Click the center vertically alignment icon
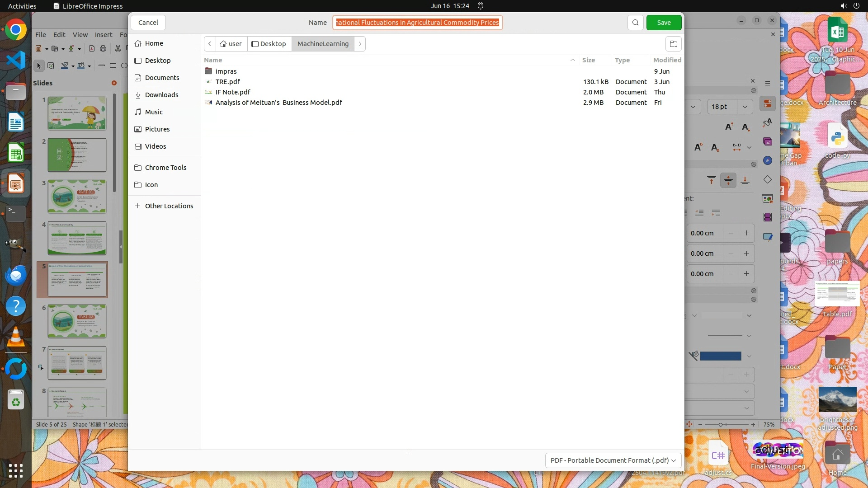 (728, 180)
